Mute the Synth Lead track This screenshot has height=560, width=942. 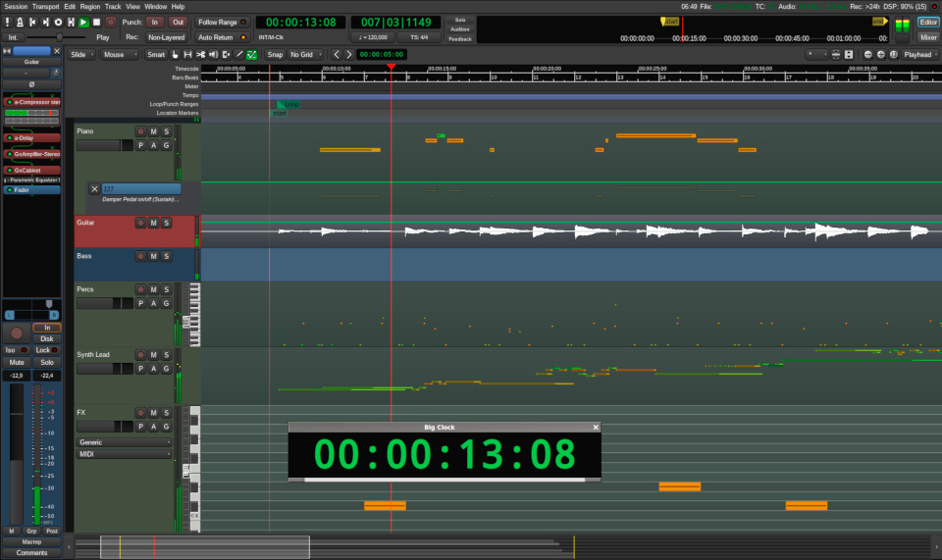(x=153, y=355)
